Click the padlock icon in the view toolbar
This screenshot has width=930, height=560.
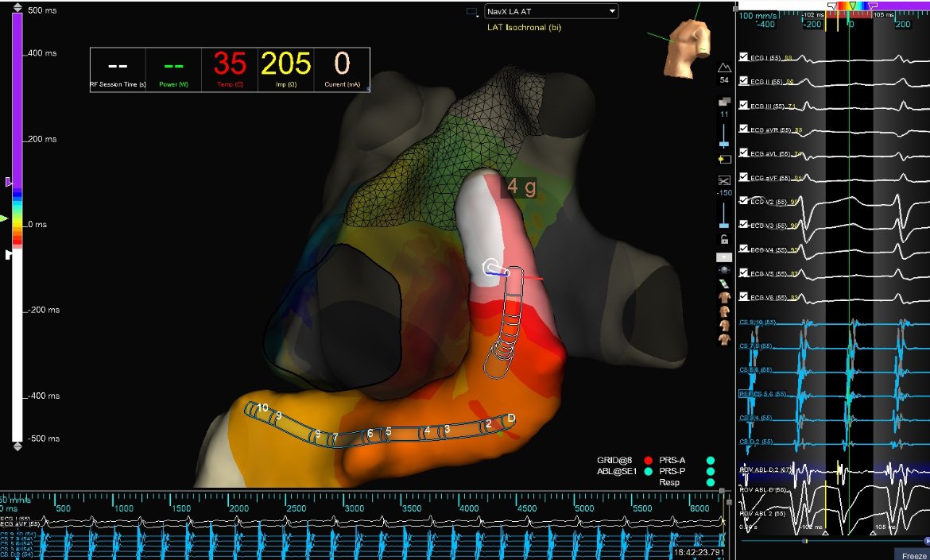click(x=724, y=239)
